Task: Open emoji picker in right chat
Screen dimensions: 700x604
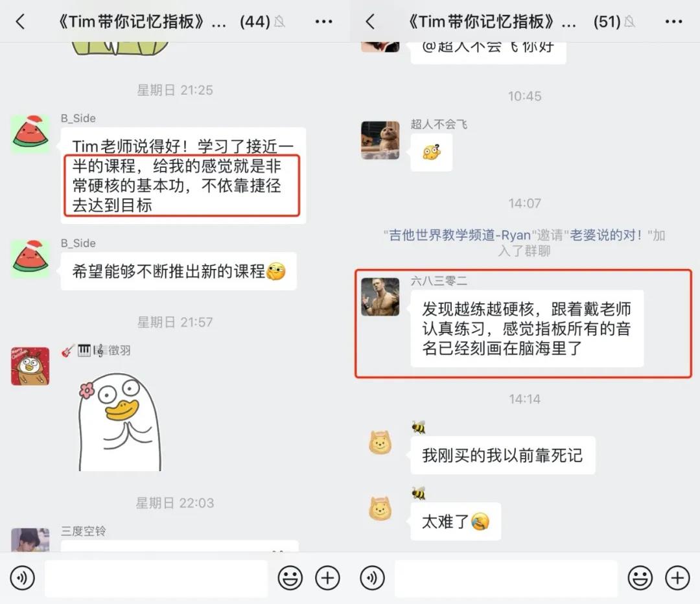Action: 640,577
